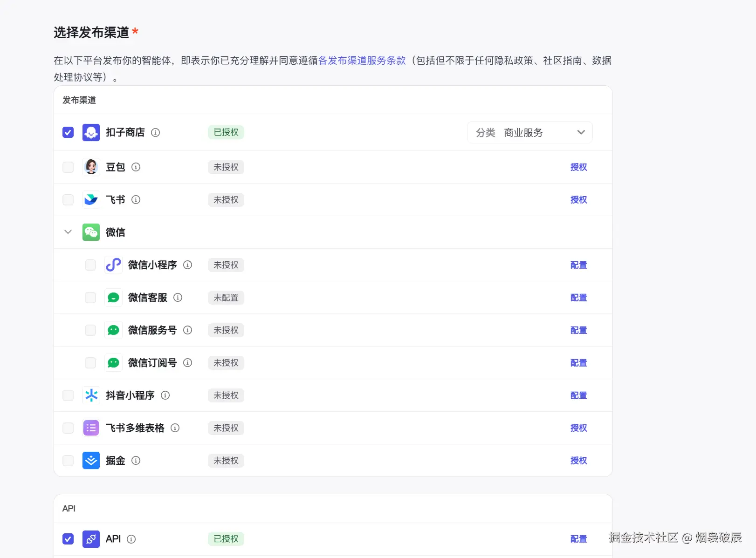Click 未配置 badge for 微信客服

click(x=226, y=297)
